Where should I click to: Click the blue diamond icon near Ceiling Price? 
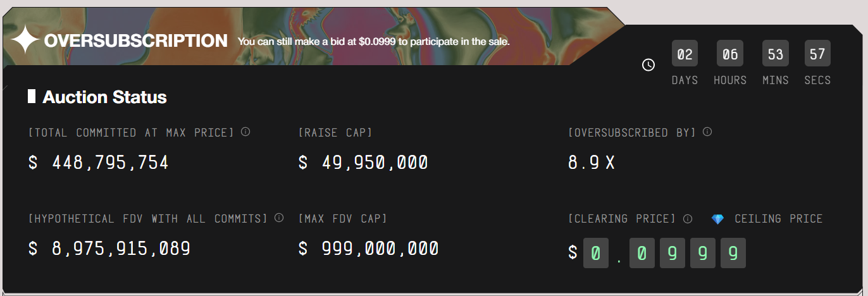[717, 219]
